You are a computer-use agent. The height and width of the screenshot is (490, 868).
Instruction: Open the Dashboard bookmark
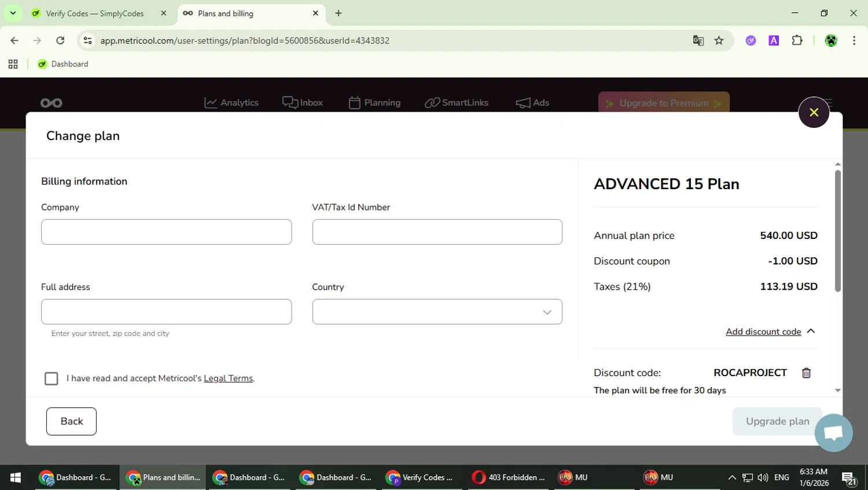click(x=63, y=64)
